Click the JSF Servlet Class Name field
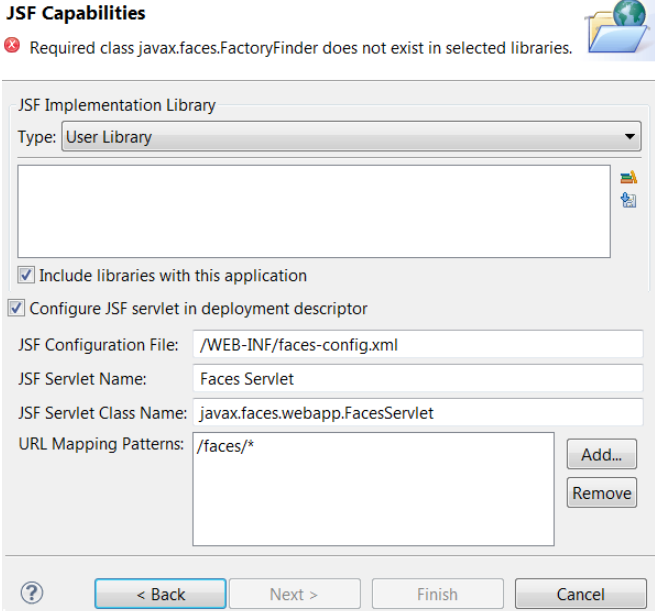Screen dimensions: 655x611 click(415, 412)
